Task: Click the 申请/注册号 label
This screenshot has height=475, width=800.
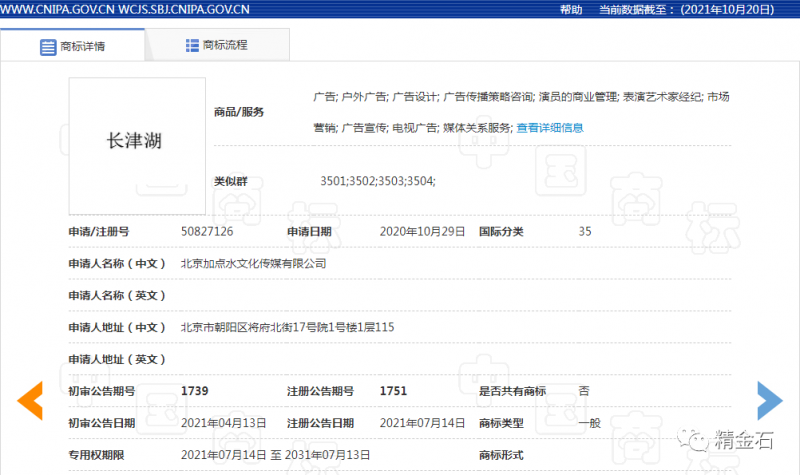Action: click(98, 232)
